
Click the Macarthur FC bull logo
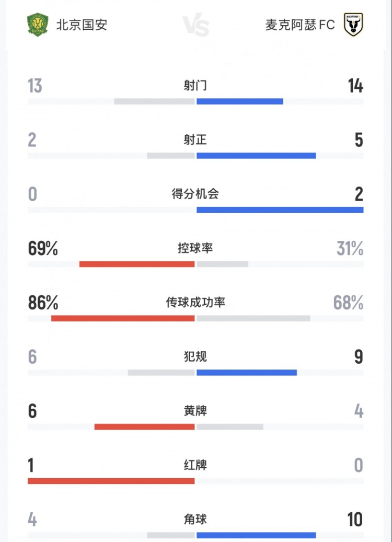(353, 25)
